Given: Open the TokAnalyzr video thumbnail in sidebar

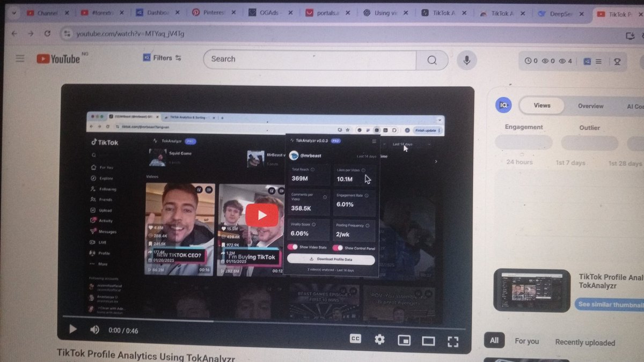Looking at the screenshot, I should click(532, 290).
